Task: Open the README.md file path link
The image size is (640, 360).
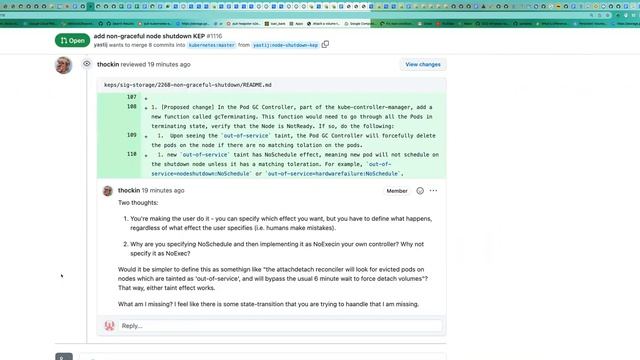Action: [x=188, y=85]
